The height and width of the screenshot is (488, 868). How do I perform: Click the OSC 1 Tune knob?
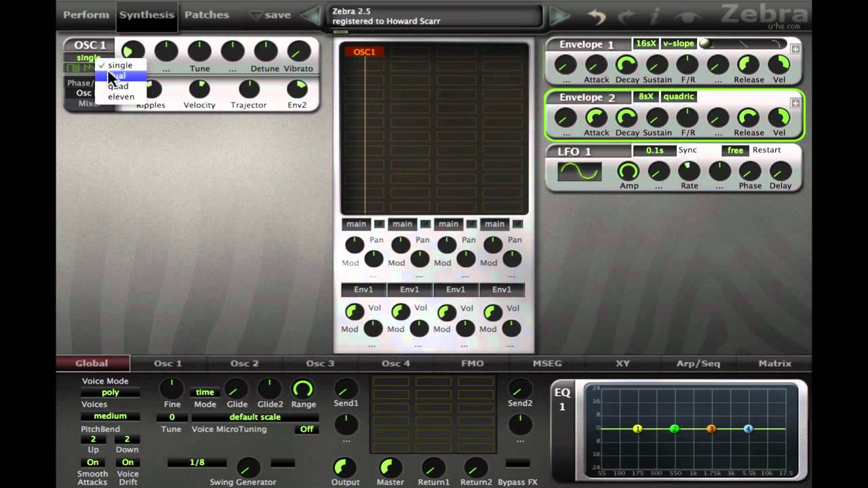tap(199, 52)
